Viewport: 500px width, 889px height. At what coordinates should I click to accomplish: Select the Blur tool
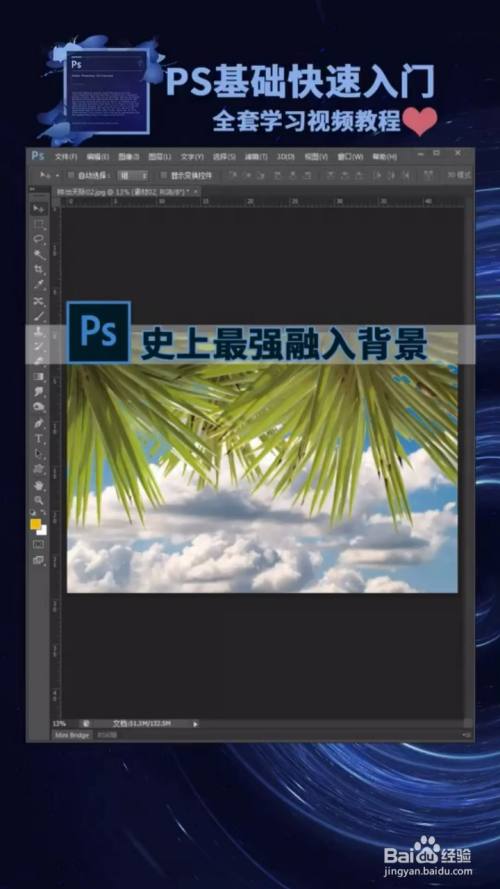click(x=39, y=392)
